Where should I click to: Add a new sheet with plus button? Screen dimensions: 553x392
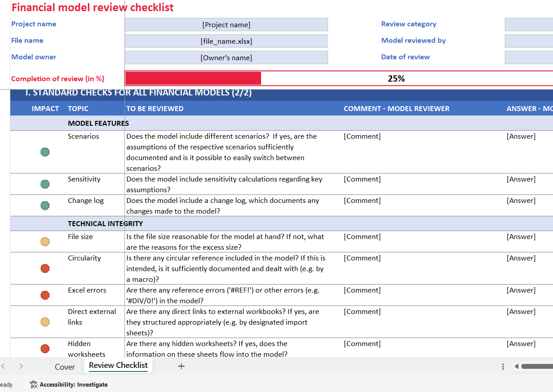(181, 366)
